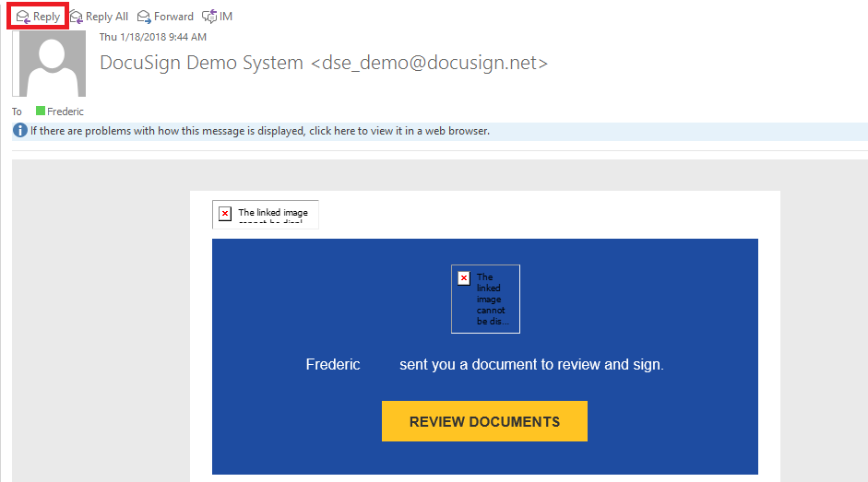This screenshot has width=868, height=482.
Task: Forward this DocuSign email
Action: (x=165, y=17)
